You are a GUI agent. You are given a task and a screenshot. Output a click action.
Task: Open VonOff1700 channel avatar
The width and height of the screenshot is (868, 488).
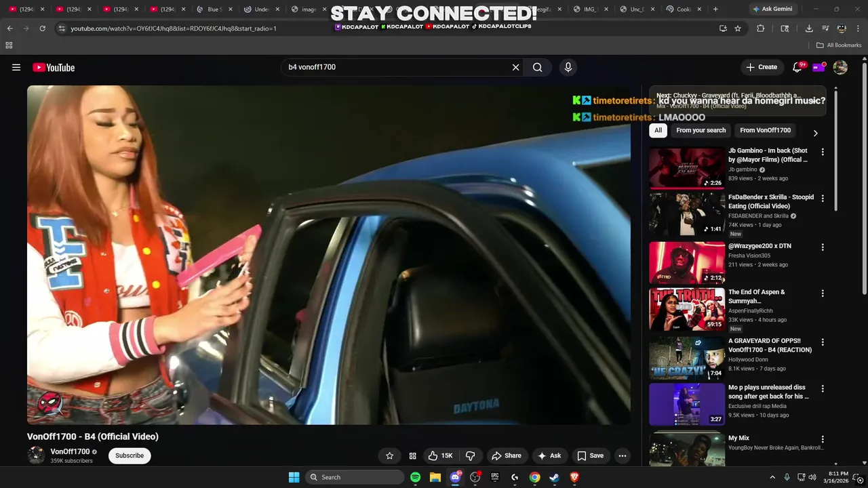pos(36,455)
